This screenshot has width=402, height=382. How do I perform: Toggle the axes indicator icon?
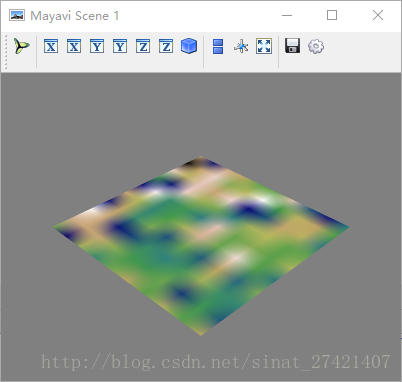point(241,46)
